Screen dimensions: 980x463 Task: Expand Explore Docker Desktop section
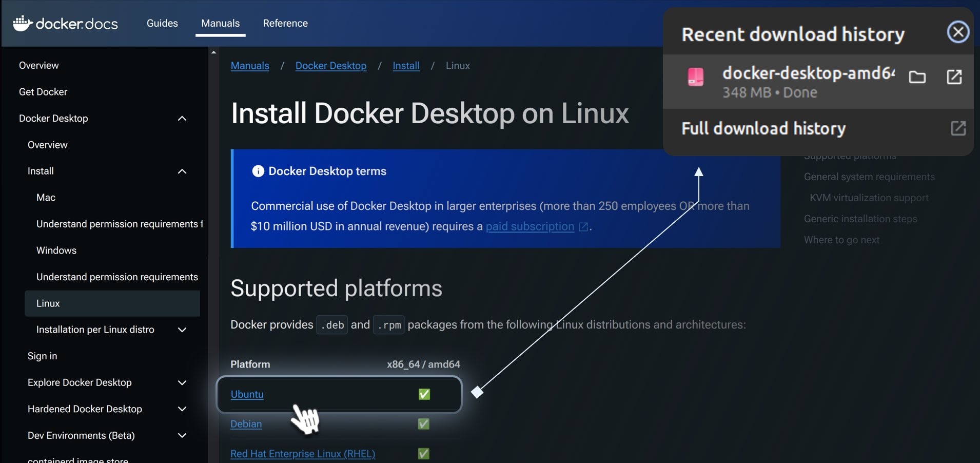[x=182, y=382]
